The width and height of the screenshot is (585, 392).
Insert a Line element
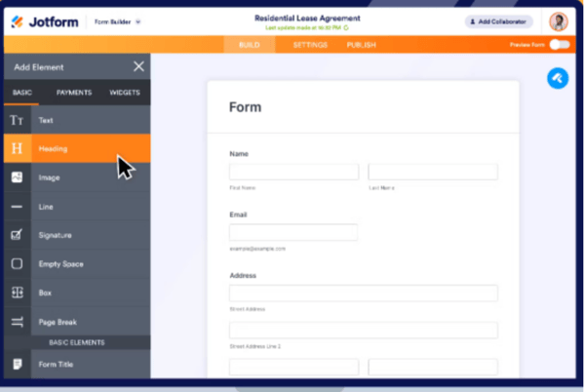point(17,207)
